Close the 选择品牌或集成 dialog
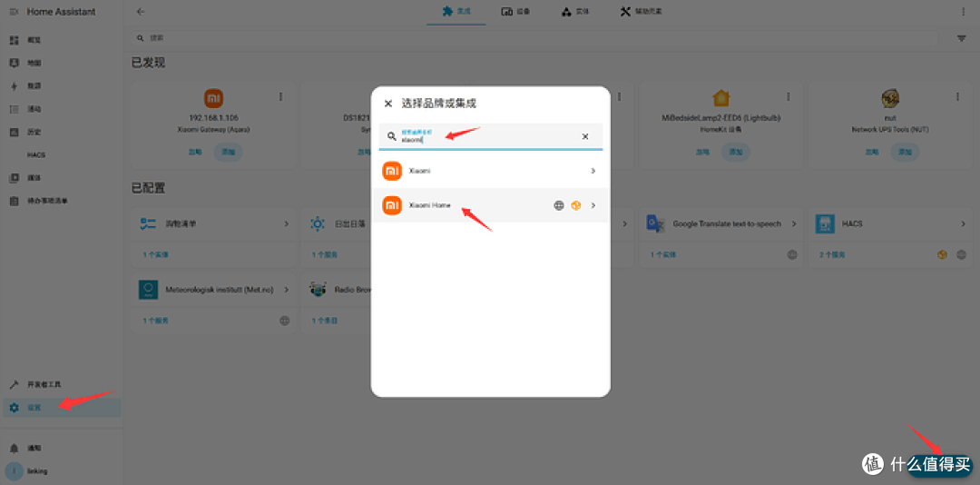 click(x=388, y=104)
